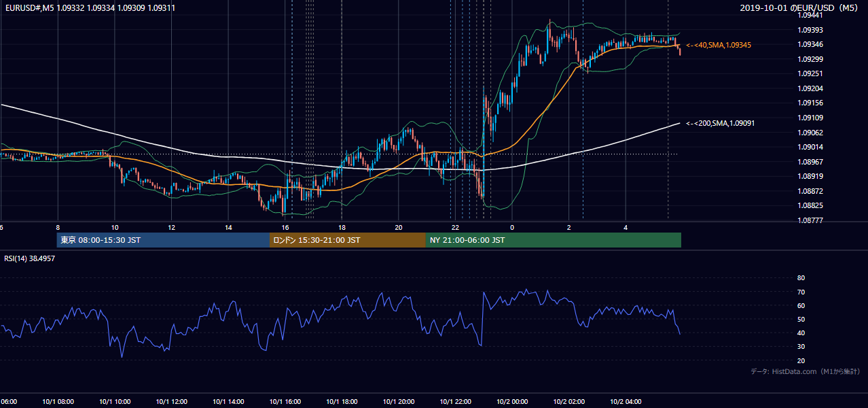This screenshot has width=868, height=408.
Task: Click the 10/2 02:00 time axis label
Action: tap(568, 402)
